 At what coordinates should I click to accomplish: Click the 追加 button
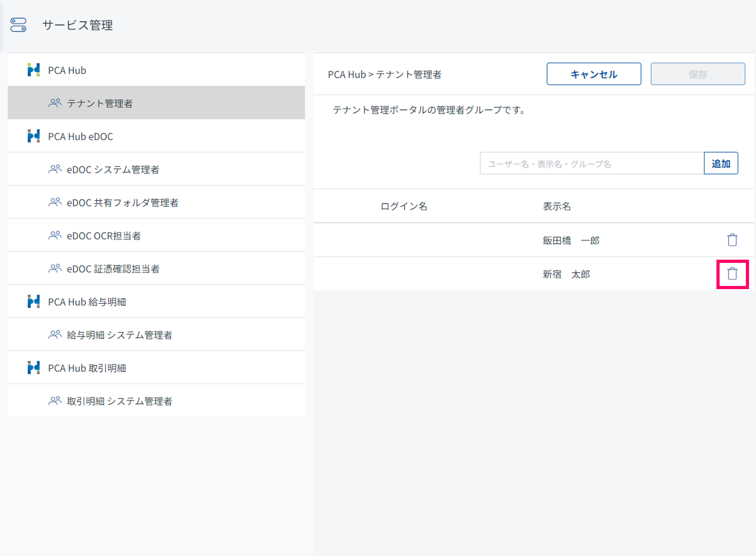[x=721, y=163]
